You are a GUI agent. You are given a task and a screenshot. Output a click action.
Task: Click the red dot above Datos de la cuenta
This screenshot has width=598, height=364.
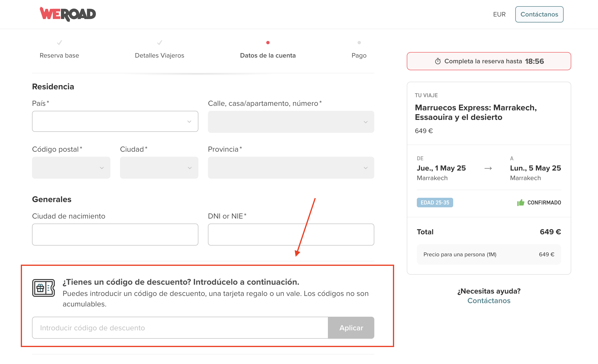coord(268,43)
